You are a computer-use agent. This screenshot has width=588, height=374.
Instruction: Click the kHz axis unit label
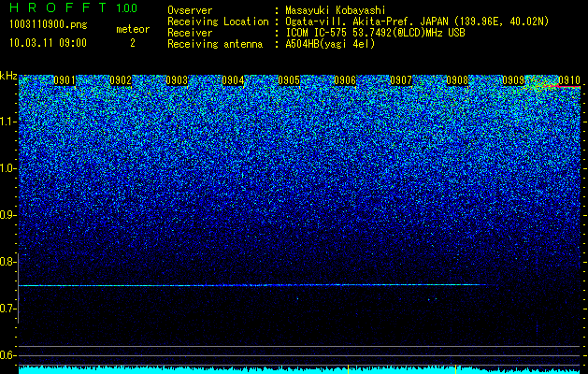pos(8,76)
